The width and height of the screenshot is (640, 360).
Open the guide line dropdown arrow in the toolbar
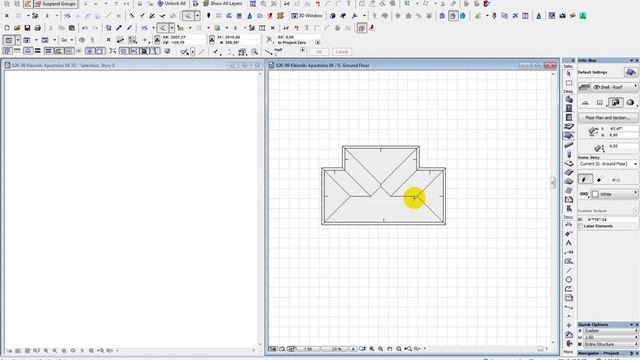[198, 16]
